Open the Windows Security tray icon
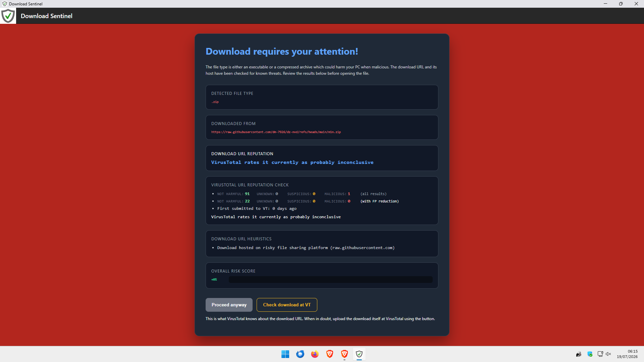The width and height of the screenshot is (644, 362). click(590, 354)
